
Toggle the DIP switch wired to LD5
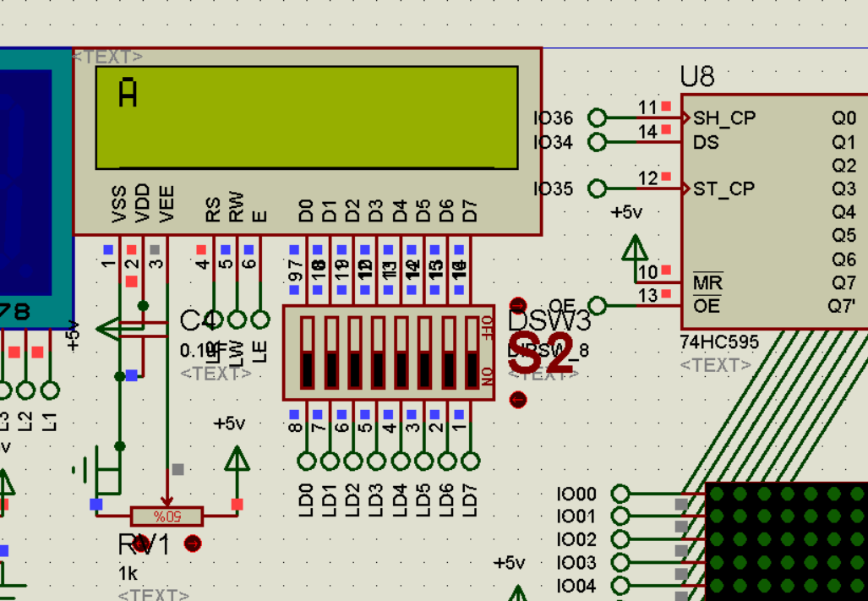coord(424,352)
